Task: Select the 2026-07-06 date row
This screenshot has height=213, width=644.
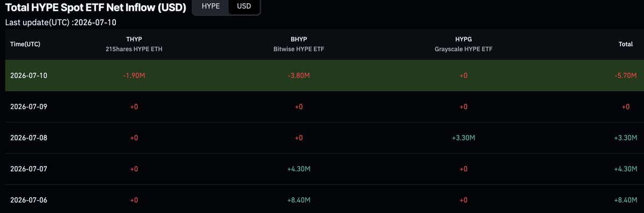Action: (x=322, y=199)
